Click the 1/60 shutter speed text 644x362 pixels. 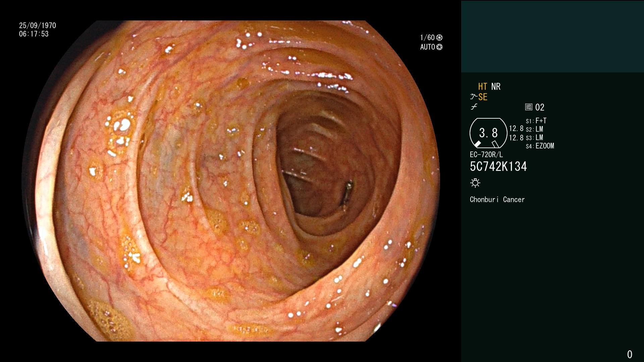[427, 38]
